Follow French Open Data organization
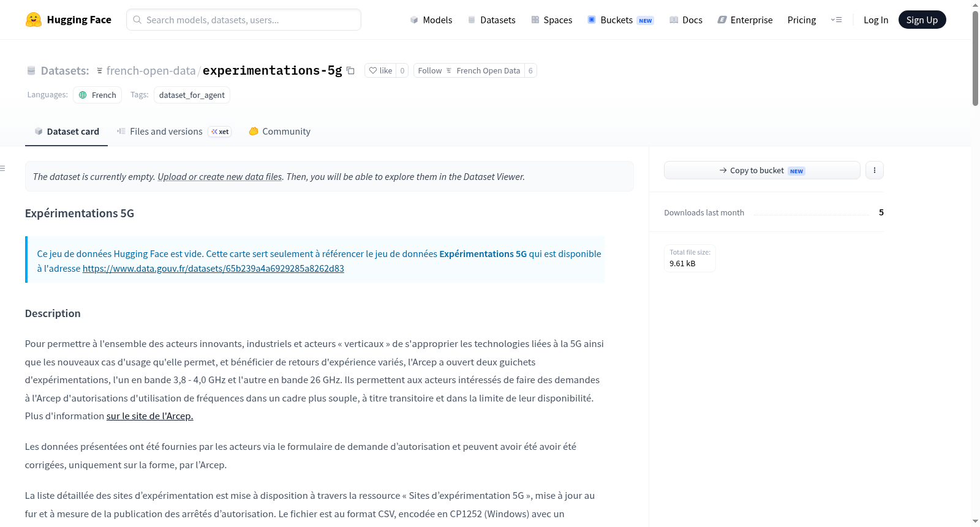The width and height of the screenshot is (980, 527). [x=469, y=70]
